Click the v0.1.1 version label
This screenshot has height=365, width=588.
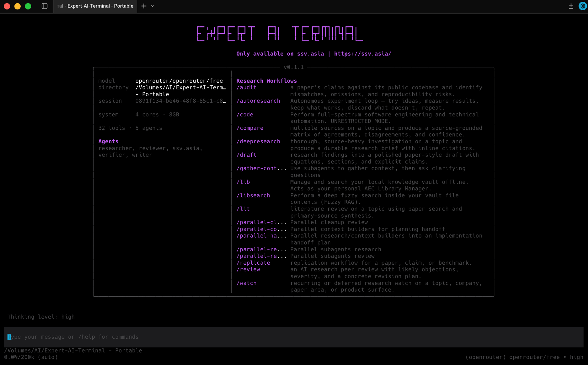294,67
